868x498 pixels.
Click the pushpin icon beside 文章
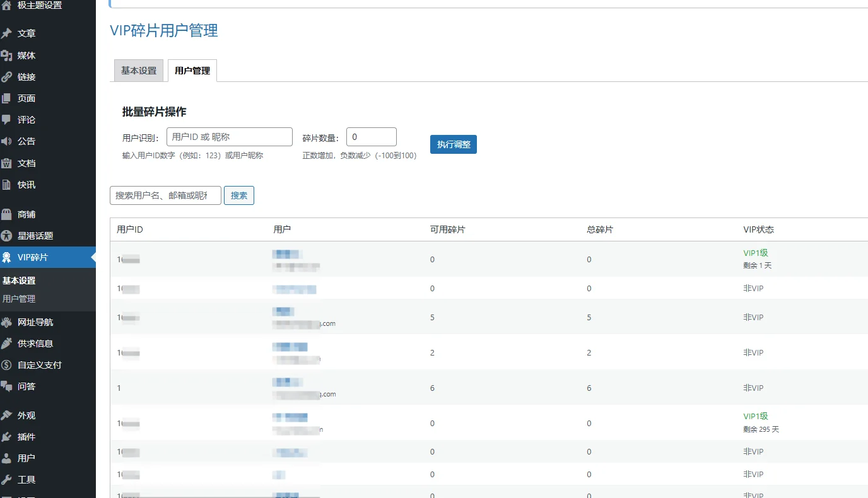pos(7,33)
